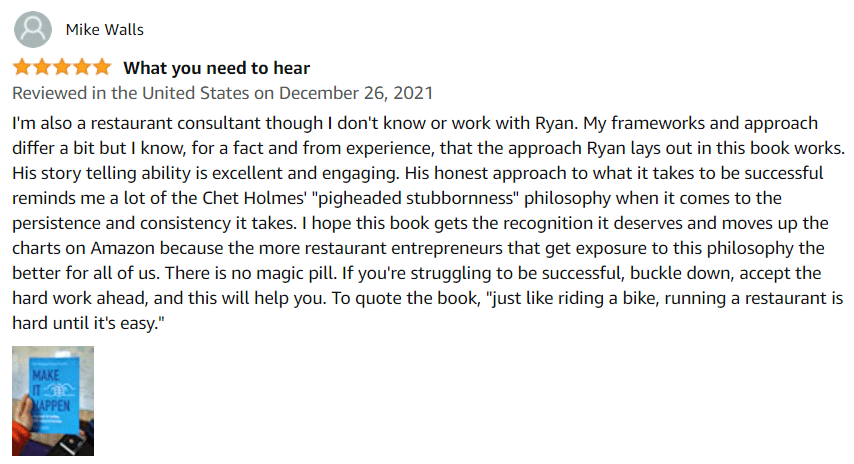Screen dimensions: 854x464
Task: Click the phrase 'just like riding a bike'
Action: click(x=568, y=298)
